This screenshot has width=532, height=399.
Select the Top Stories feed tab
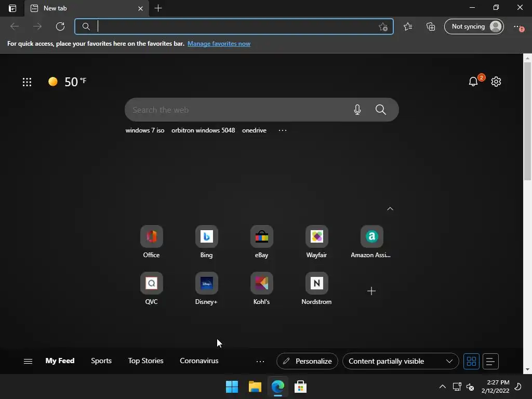[x=145, y=361]
